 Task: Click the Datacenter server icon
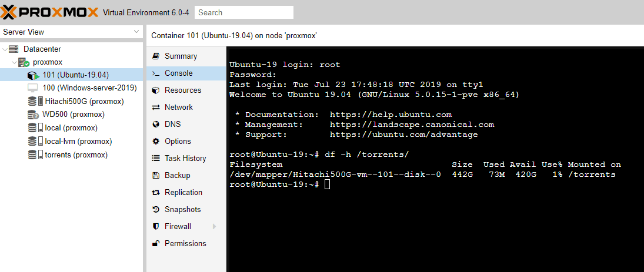click(x=14, y=49)
